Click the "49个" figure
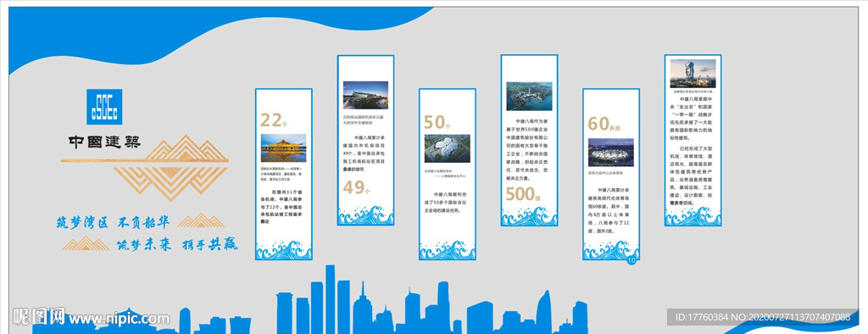The width and height of the screenshot is (868, 334). click(357, 188)
